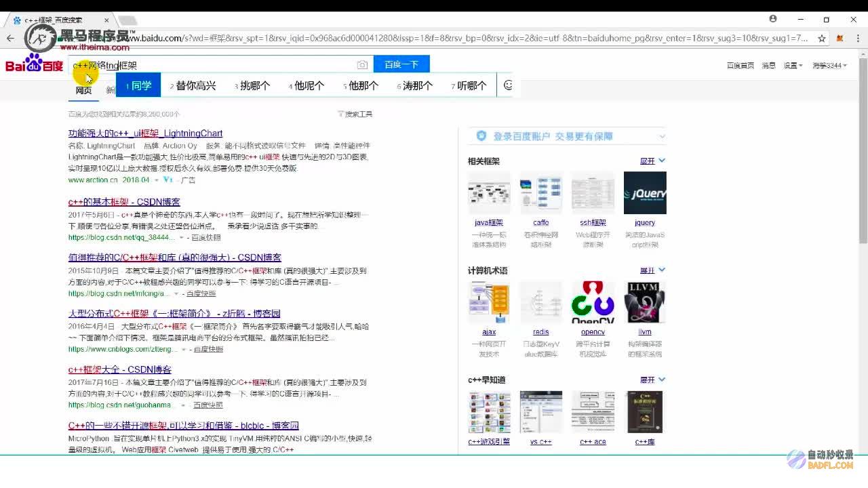This screenshot has width=868, height=488.
Task: Pick IME candidate 5 他那个
Action: (x=361, y=85)
